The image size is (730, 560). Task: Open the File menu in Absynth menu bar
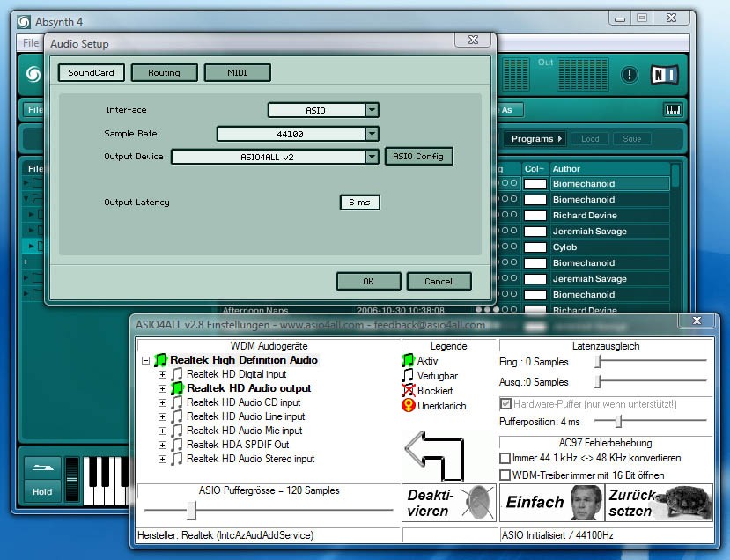tap(31, 43)
